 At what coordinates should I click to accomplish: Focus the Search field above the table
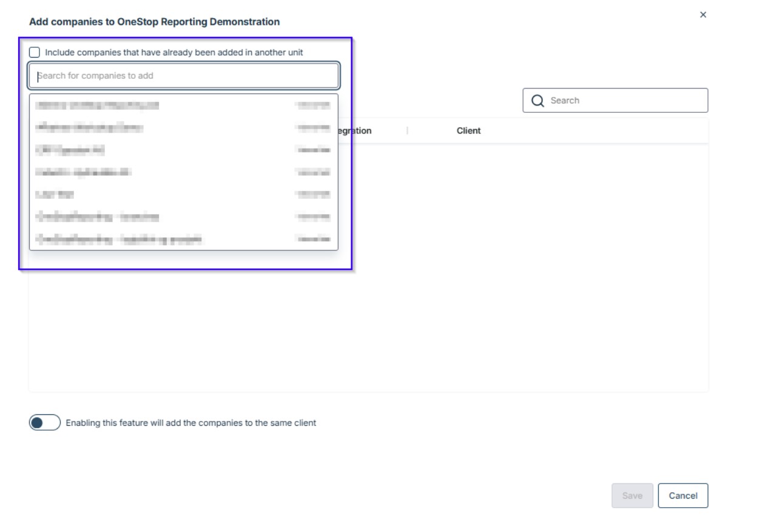(x=625, y=101)
